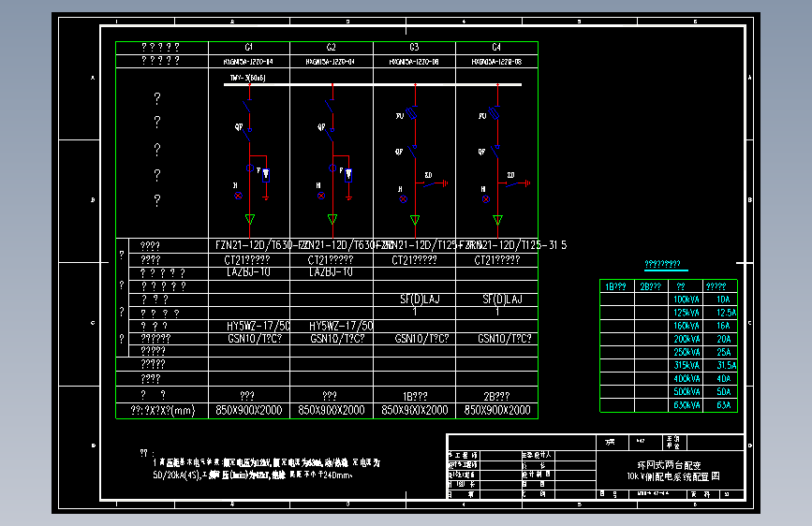Screen dimensions: 812x526
Task: Click the H indicator lamp symbol in G4 bay
Action: pos(486,198)
